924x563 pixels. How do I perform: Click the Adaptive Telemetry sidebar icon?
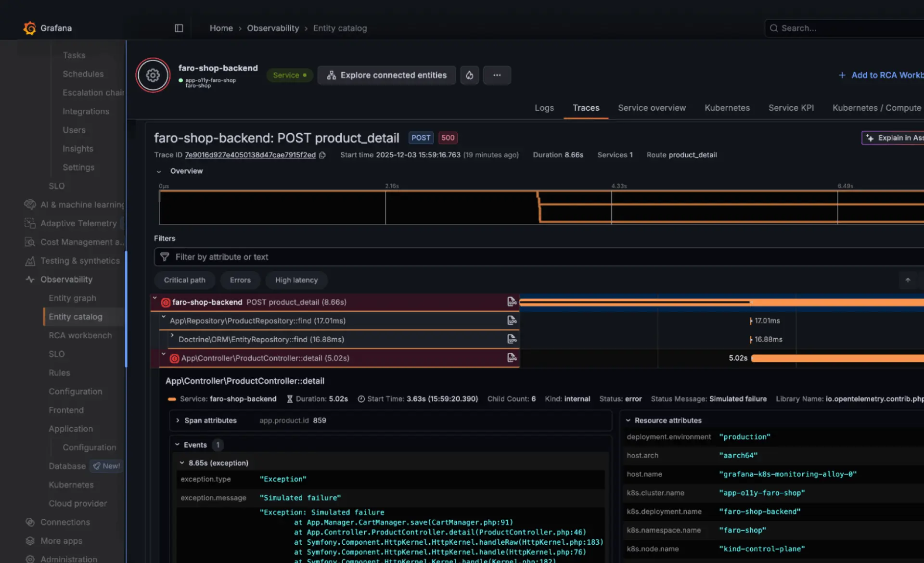tap(30, 223)
